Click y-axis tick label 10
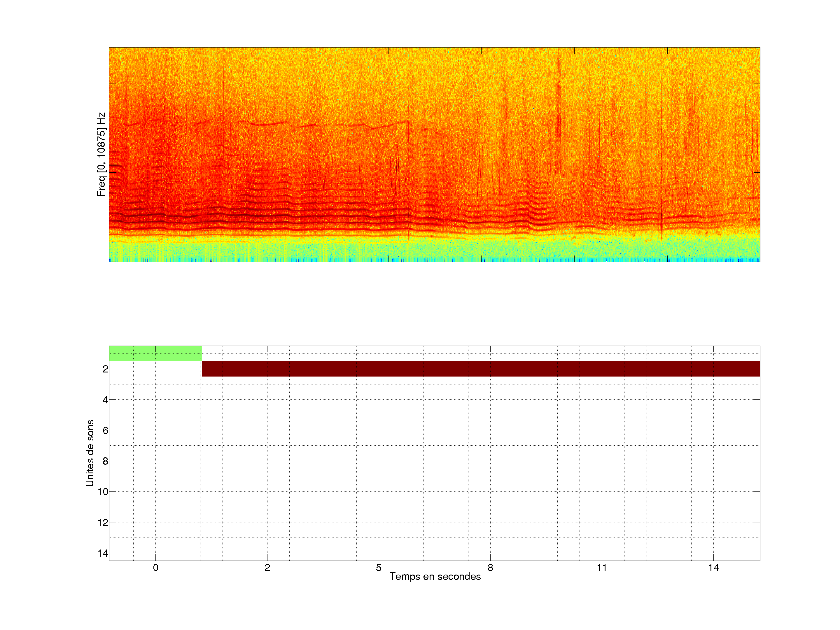 (103, 492)
